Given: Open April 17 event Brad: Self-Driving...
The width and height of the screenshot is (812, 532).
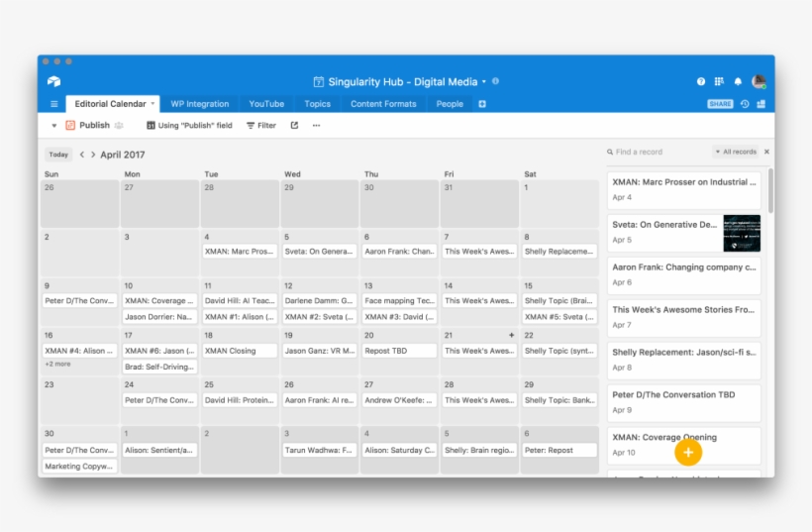Looking at the screenshot, I should (x=159, y=367).
